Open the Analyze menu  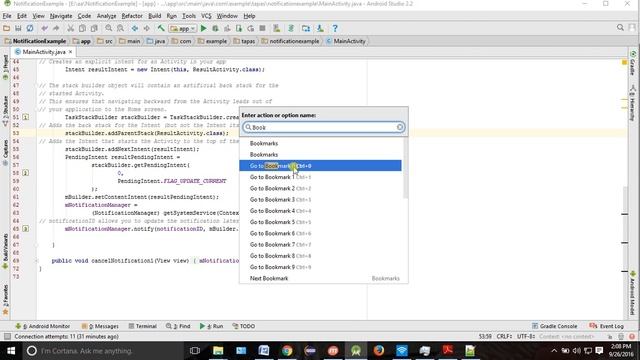pyautogui.click(x=107, y=16)
